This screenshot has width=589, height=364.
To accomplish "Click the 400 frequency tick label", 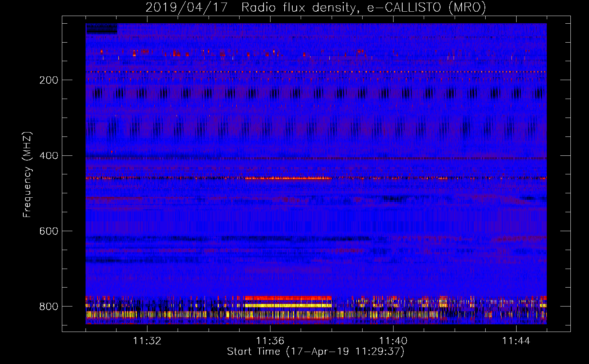I will [x=48, y=156].
